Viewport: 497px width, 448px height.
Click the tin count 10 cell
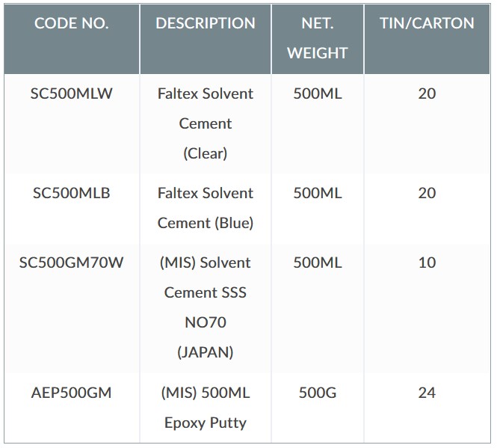pyautogui.click(x=427, y=263)
